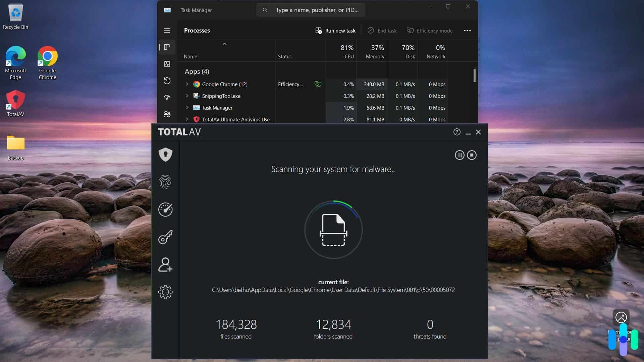Click the current file path text
Screen dimensions: 644x362
(x=333, y=290)
